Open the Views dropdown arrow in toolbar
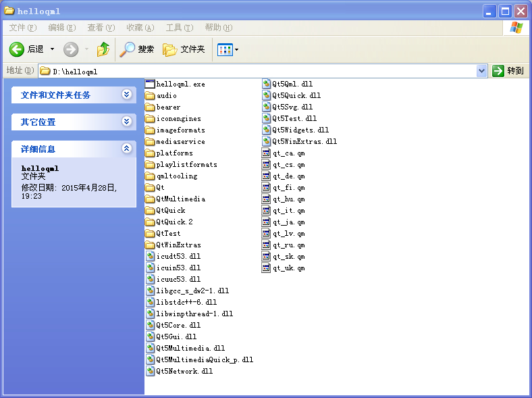Screen dimensions: 532x398 pyautogui.click(x=236, y=49)
